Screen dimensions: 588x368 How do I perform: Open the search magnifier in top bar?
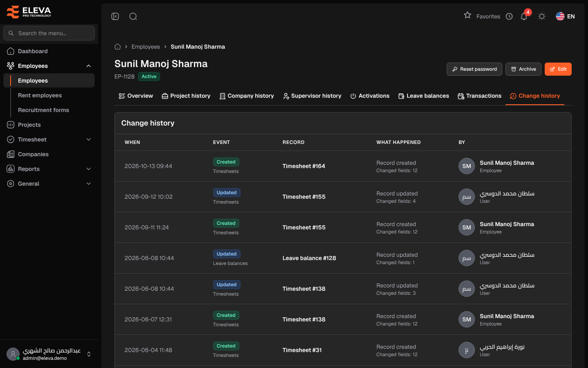tap(133, 16)
